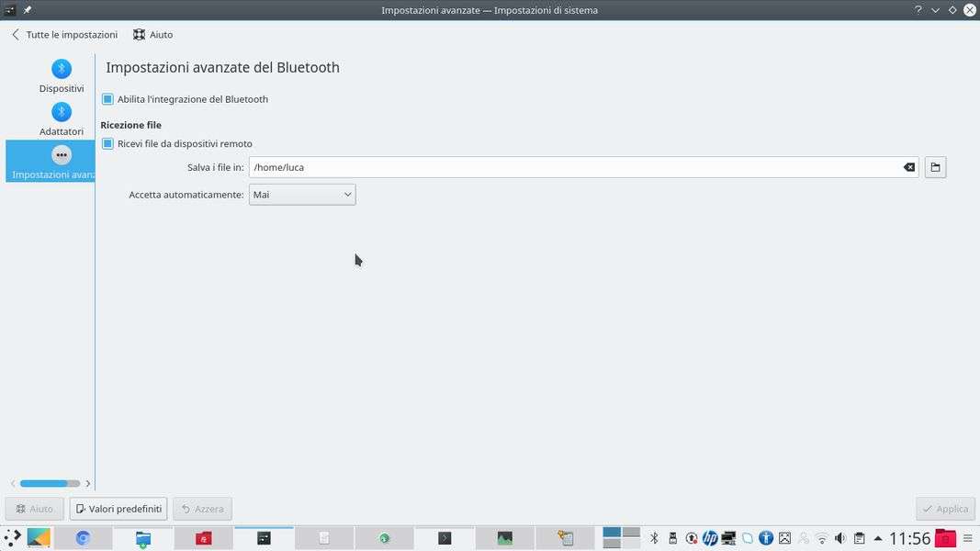Click the image viewer tray icon

(785, 538)
